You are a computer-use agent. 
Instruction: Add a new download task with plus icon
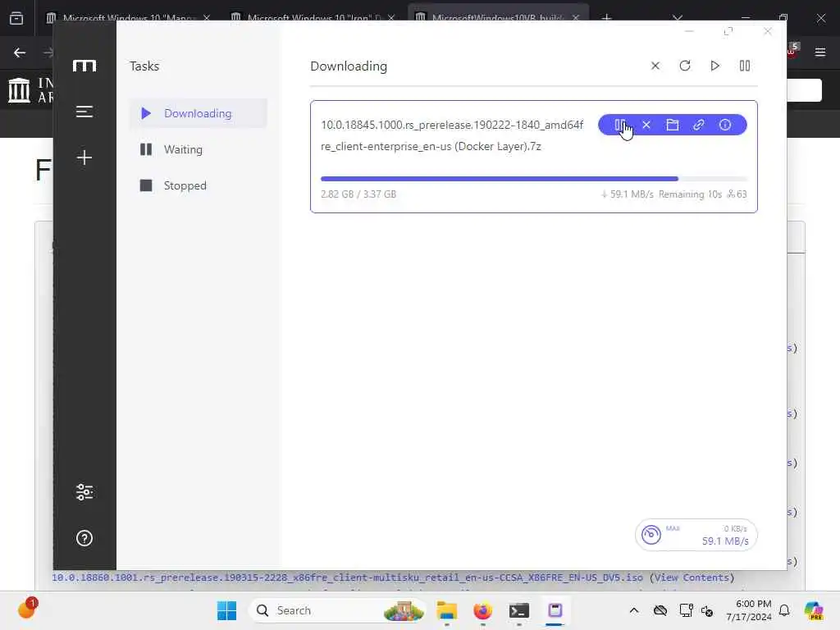pyautogui.click(x=84, y=157)
